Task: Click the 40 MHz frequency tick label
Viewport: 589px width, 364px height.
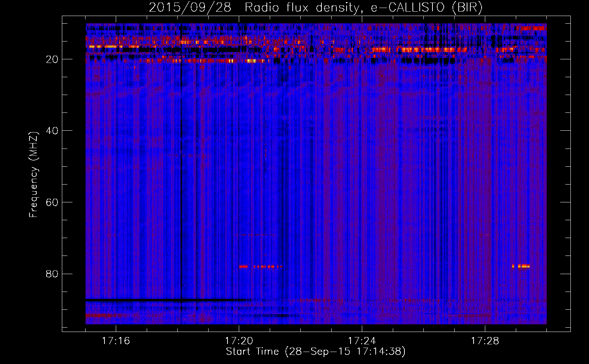Action: [52, 131]
